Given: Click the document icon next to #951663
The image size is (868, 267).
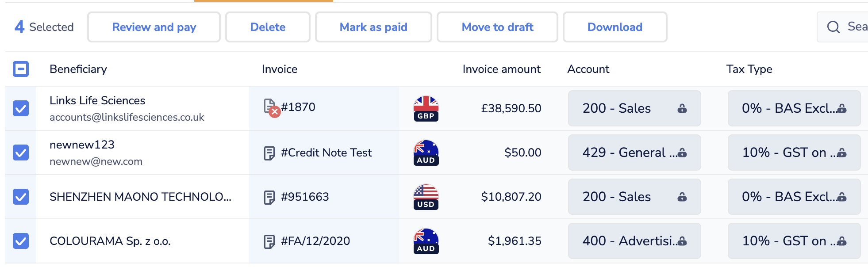Looking at the screenshot, I should [269, 197].
